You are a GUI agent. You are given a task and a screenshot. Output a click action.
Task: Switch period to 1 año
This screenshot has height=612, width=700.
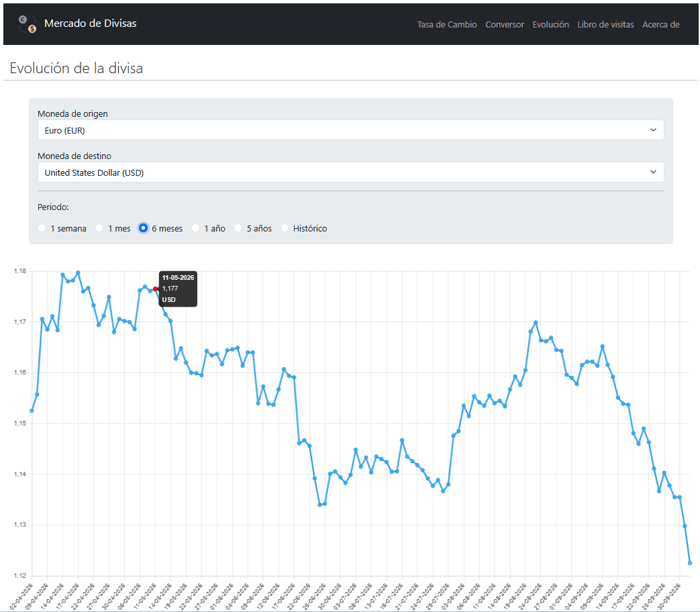(195, 228)
